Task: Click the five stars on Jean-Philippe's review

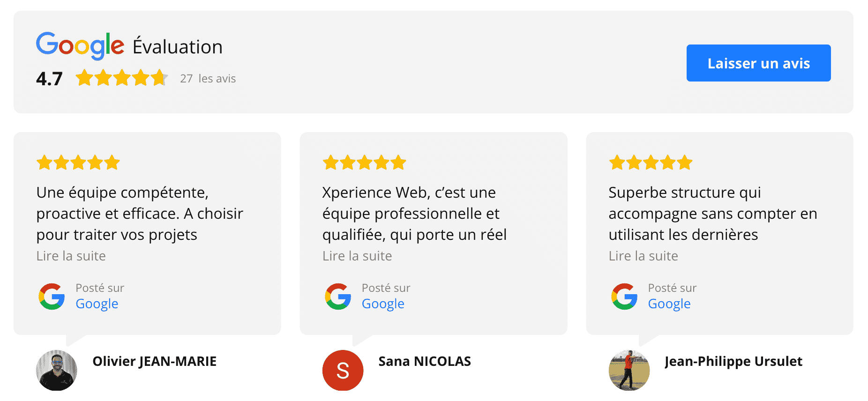Action: pyautogui.click(x=651, y=163)
